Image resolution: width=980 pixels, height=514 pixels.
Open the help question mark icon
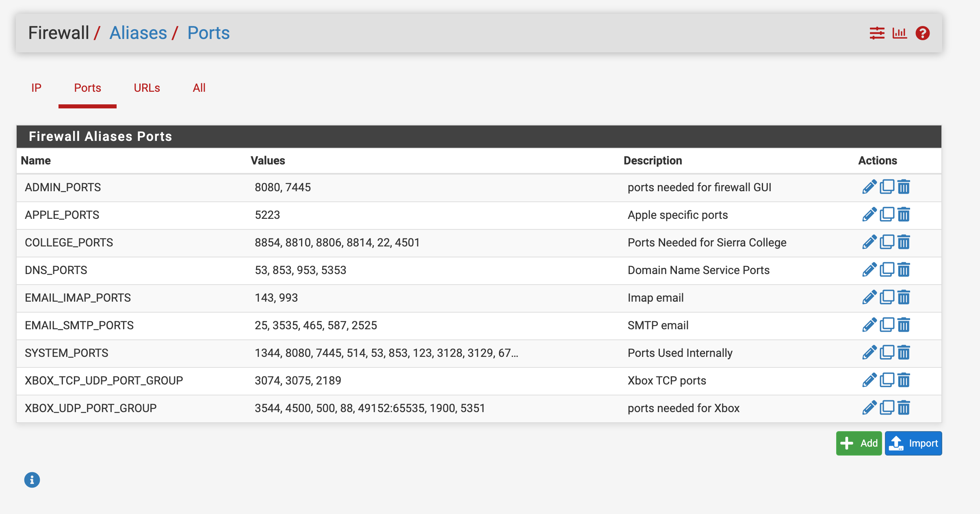point(923,33)
